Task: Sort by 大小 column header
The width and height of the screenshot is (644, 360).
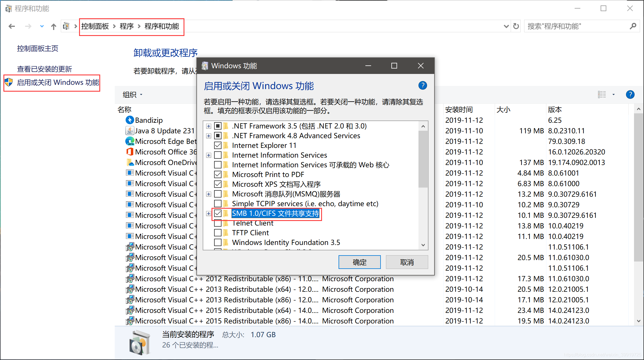Action: coord(504,110)
